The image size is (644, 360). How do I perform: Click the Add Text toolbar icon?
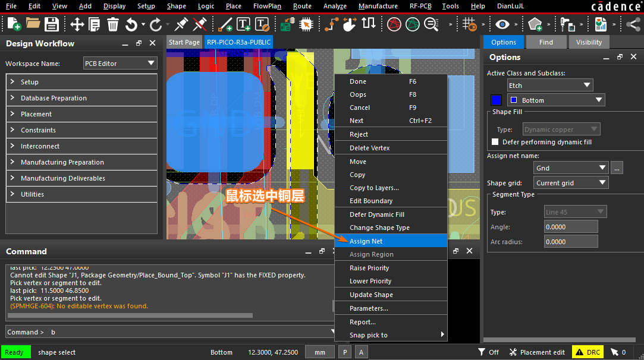click(x=244, y=24)
